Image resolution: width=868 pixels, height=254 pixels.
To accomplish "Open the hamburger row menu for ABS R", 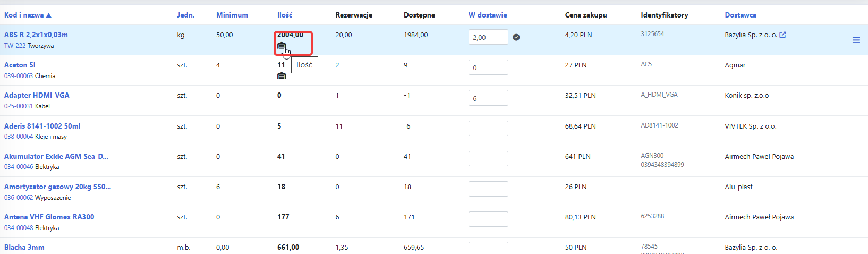I will (x=856, y=40).
